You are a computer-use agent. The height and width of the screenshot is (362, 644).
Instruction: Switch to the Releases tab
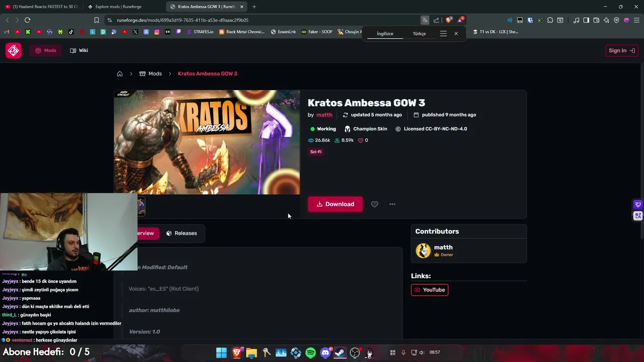[x=182, y=233]
